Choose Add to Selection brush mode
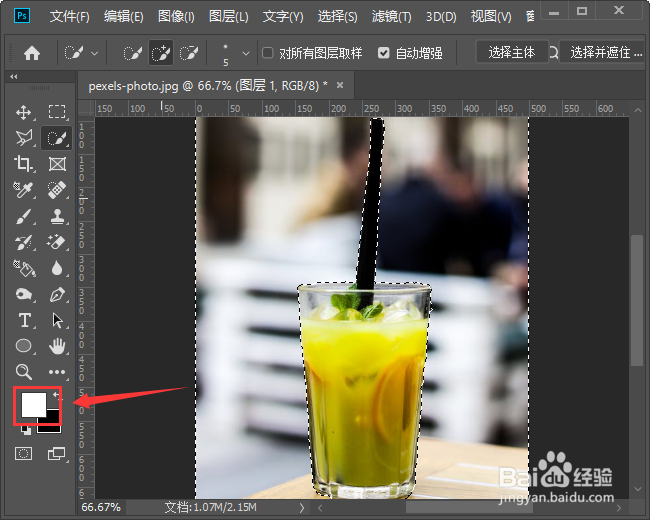 pyautogui.click(x=161, y=53)
